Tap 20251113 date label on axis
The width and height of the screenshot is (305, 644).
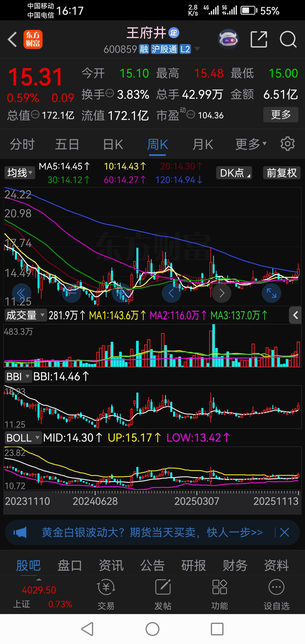click(276, 501)
